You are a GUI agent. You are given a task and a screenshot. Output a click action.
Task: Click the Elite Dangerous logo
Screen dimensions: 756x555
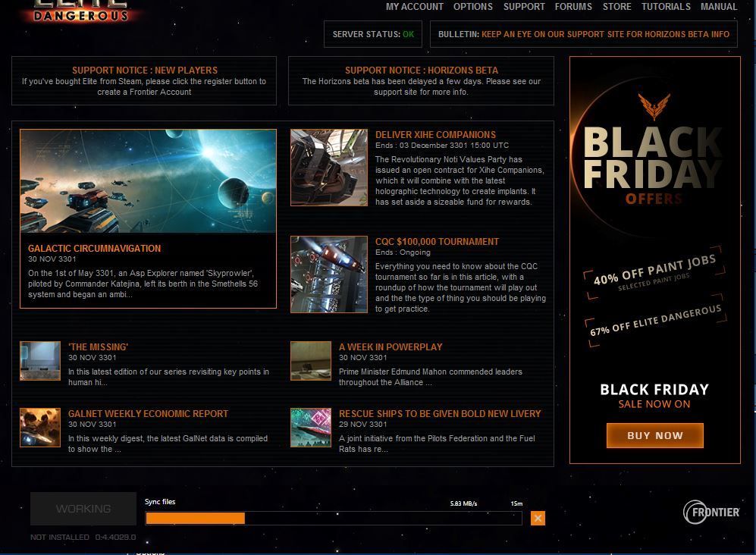pyautogui.click(x=80, y=11)
